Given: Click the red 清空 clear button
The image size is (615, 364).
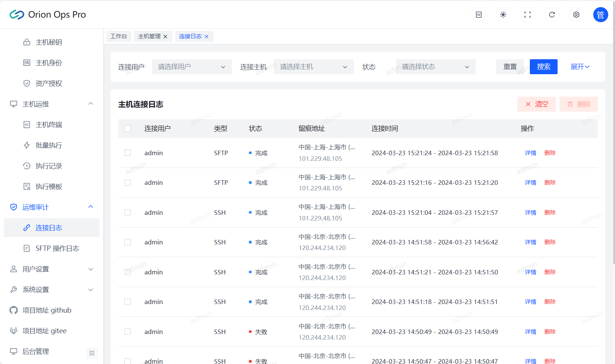Looking at the screenshot, I should tap(536, 104).
